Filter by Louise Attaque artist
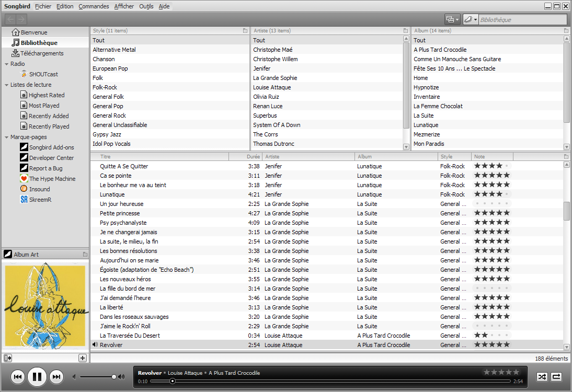Image resolution: width=572 pixels, height=392 pixels. pos(272,87)
